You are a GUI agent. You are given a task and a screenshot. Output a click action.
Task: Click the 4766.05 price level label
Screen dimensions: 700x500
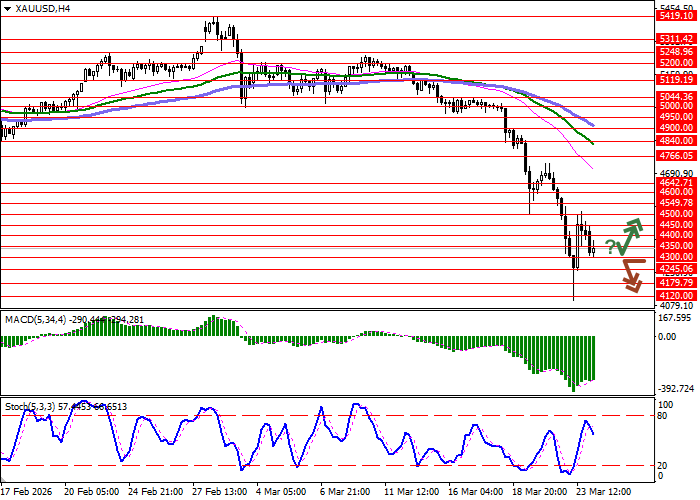pyautogui.click(x=672, y=156)
